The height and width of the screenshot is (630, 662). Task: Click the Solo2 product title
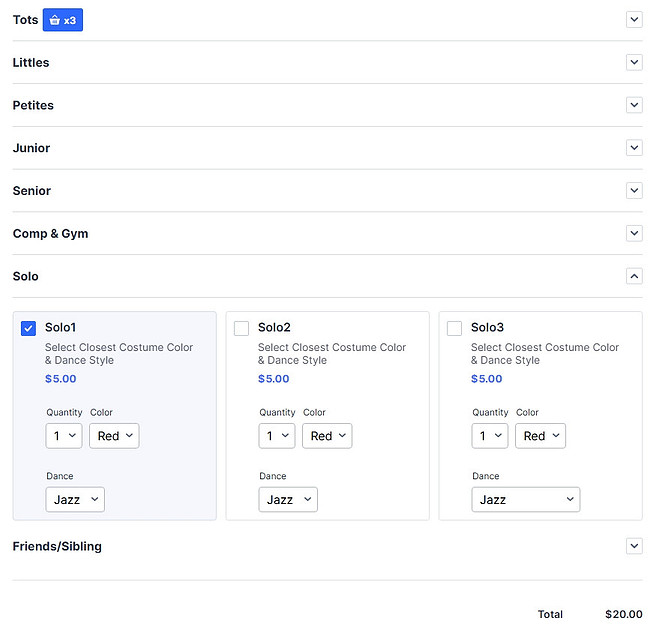click(274, 327)
